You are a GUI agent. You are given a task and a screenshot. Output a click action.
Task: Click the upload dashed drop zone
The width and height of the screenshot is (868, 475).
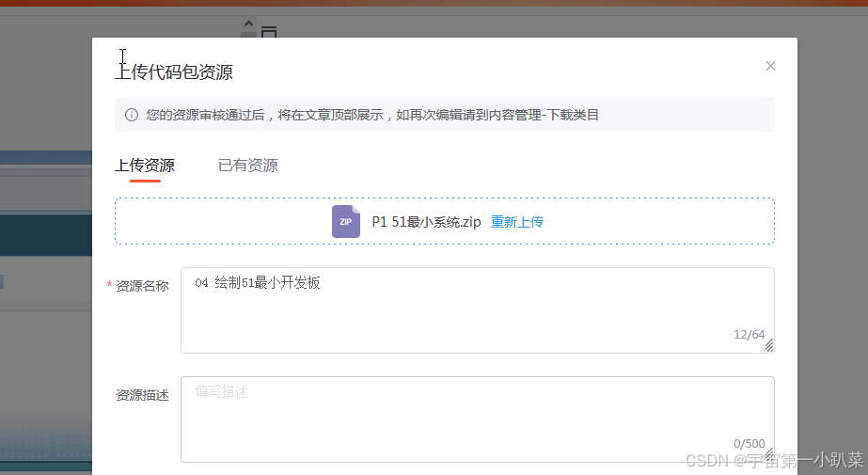click(x=445, y=221)
